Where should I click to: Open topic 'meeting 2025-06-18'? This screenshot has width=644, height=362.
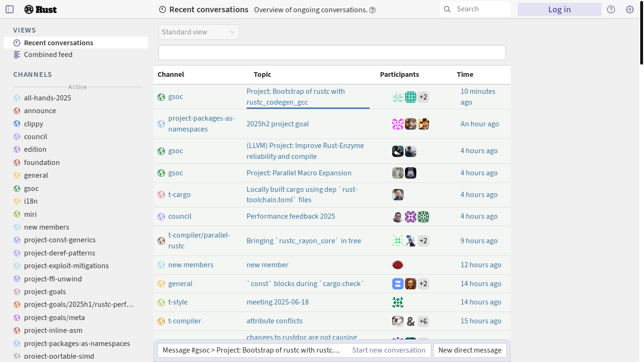[x=278, y=302]
